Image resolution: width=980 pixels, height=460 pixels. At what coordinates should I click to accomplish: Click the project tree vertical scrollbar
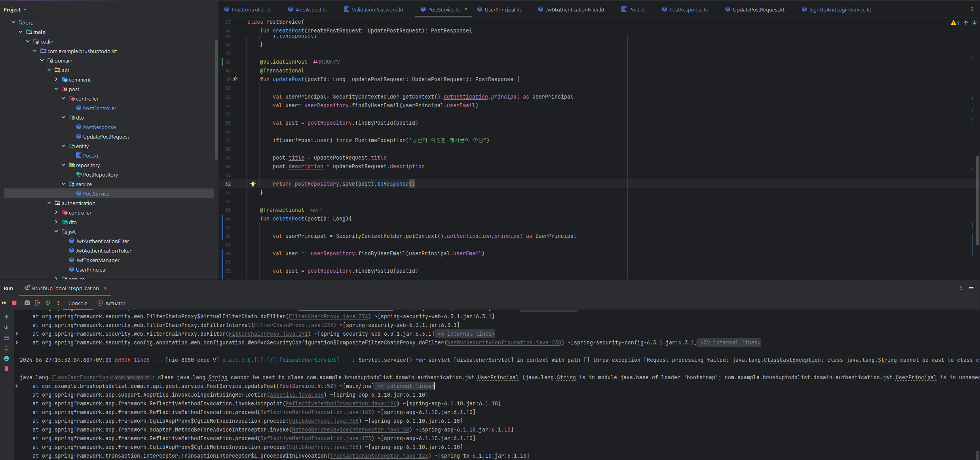point(216,99)
